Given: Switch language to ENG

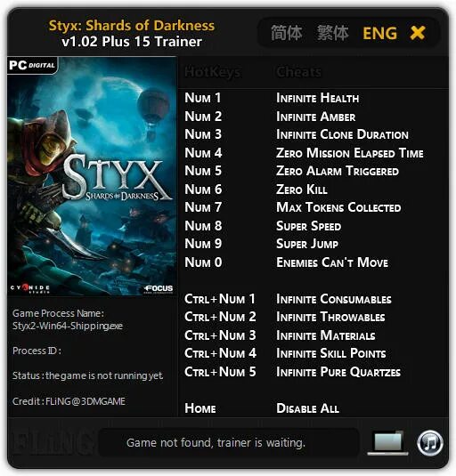Looking at the screenshot, I should click(x=379, y=33).
